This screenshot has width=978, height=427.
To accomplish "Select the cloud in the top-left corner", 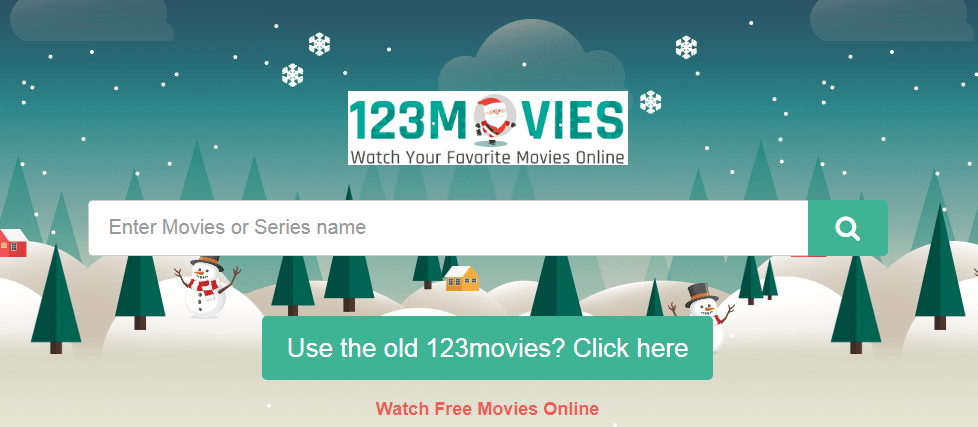I will (90, 19).
